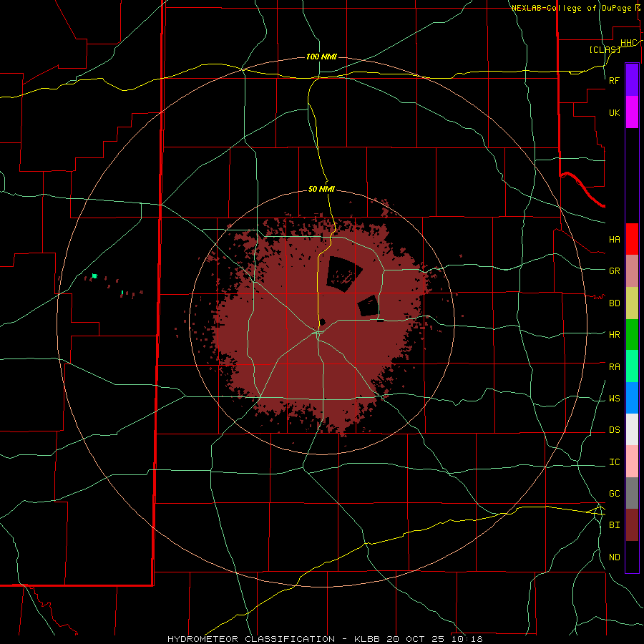Click the RA mint green legend swatch
Image resolution: width=644 pixels, height=644 pixels.
pyautogui.click(x=632, y=366)
